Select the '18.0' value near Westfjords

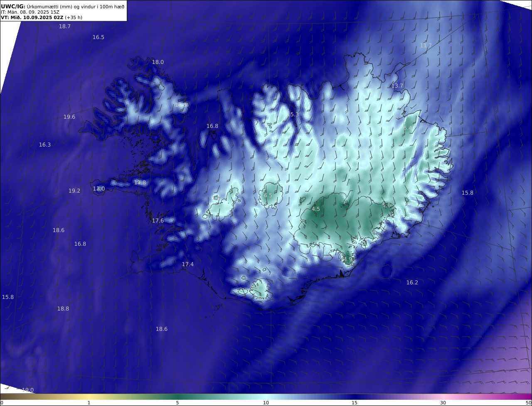tap(158, 62)
